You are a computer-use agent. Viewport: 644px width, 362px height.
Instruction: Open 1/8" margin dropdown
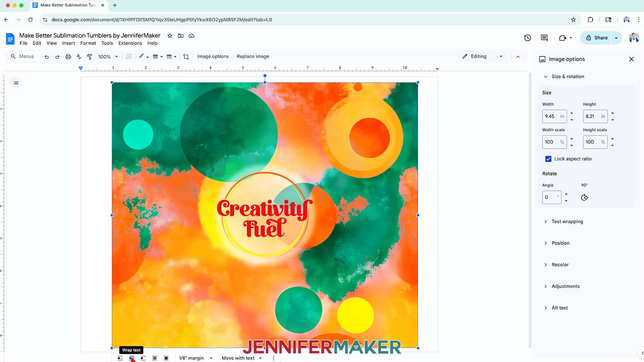click(195, 358)
